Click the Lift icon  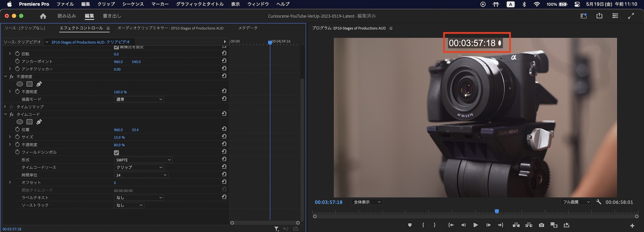pyautogui.click(x=516, y=225)
